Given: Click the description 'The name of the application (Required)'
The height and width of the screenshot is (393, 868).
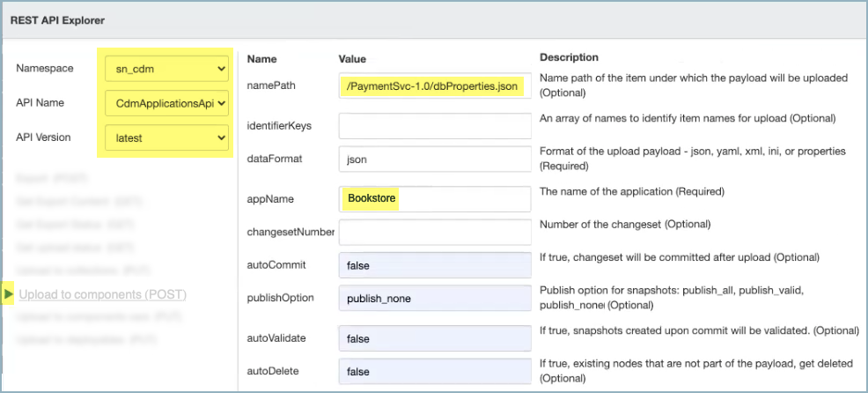Looking at the screenshot, I should tap(631, 192).
